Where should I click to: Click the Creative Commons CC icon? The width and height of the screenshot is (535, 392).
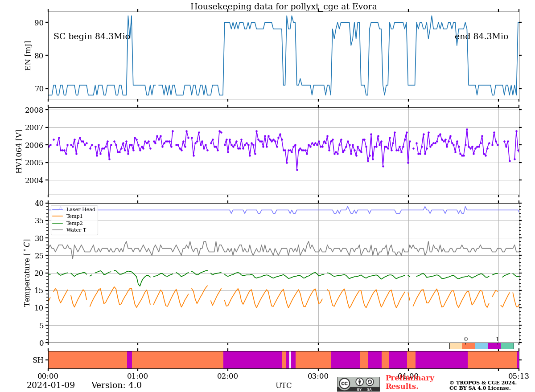344,383
